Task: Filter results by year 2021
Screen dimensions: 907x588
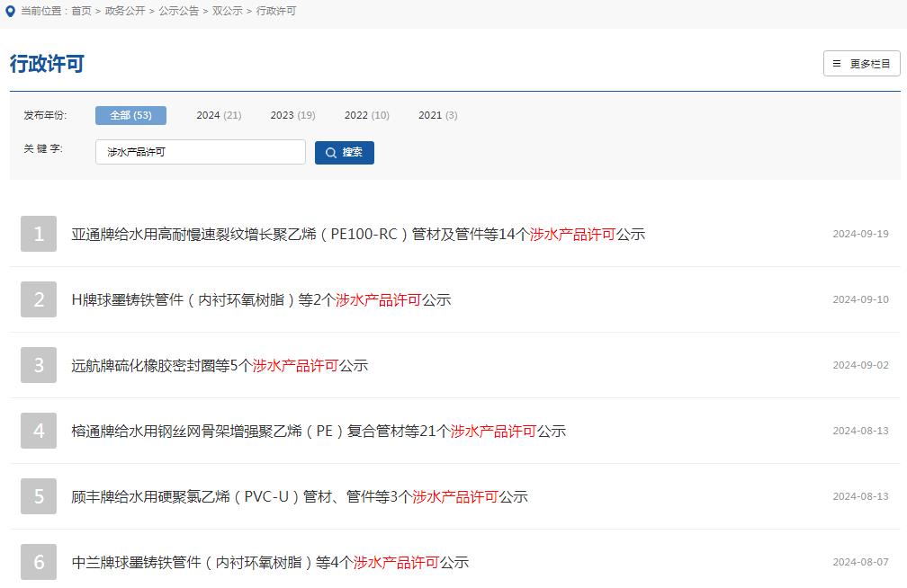Action: [x=438, y=115]
